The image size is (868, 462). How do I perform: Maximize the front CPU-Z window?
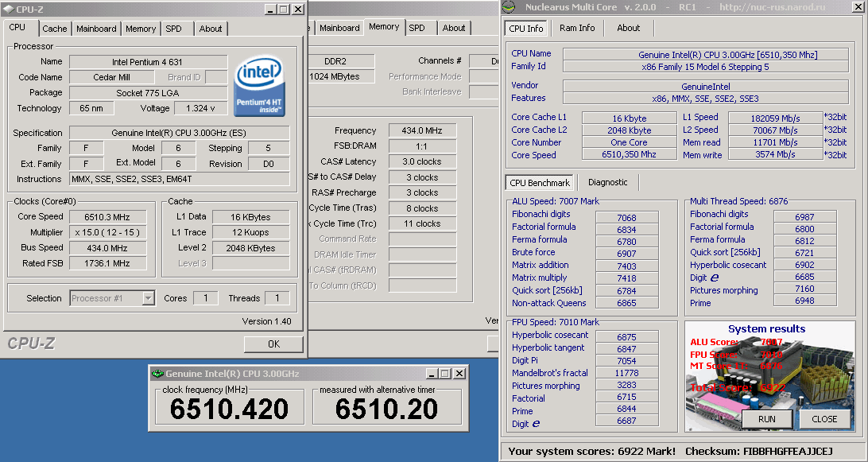(284, 10)
